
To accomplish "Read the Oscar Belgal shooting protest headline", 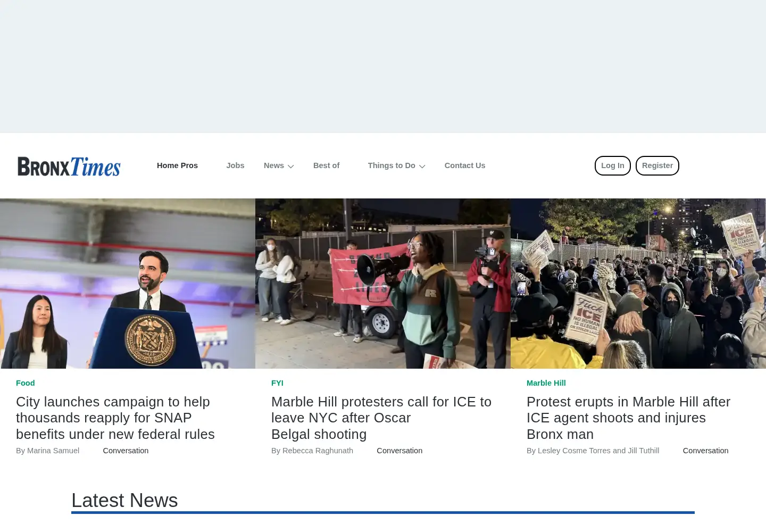I will pos(381,418).
